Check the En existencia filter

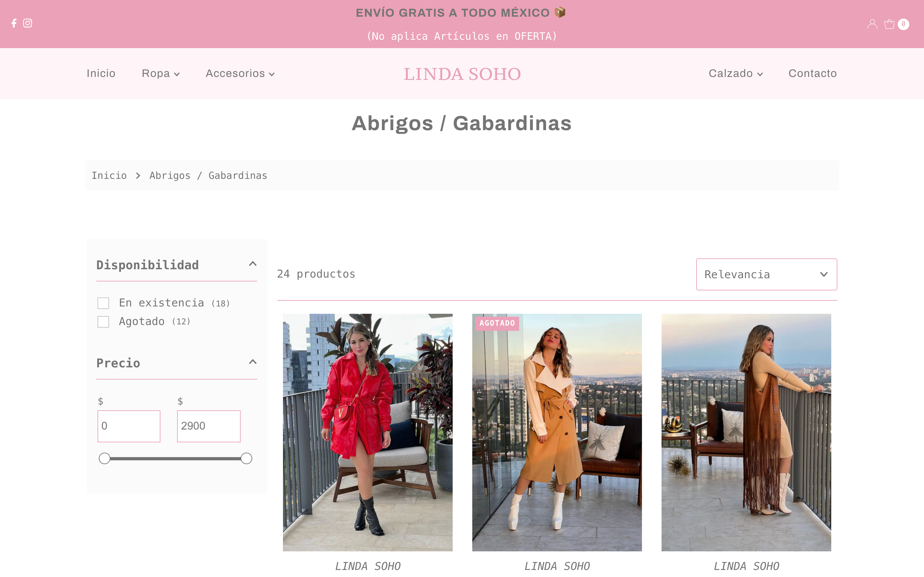[x=104, y=303]
